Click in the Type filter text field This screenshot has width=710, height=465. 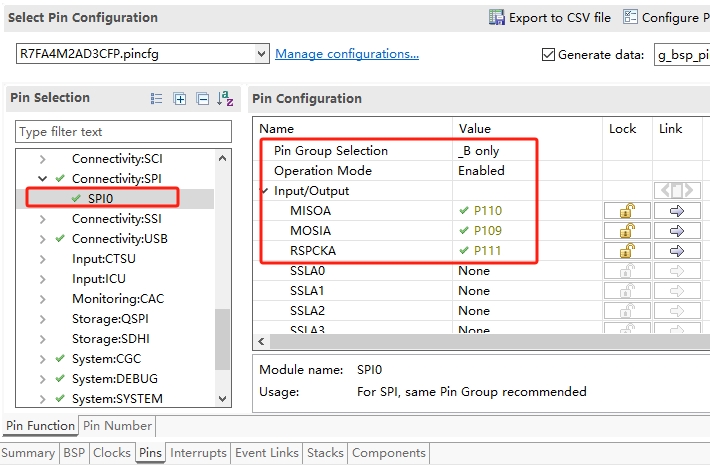point(123,132)
